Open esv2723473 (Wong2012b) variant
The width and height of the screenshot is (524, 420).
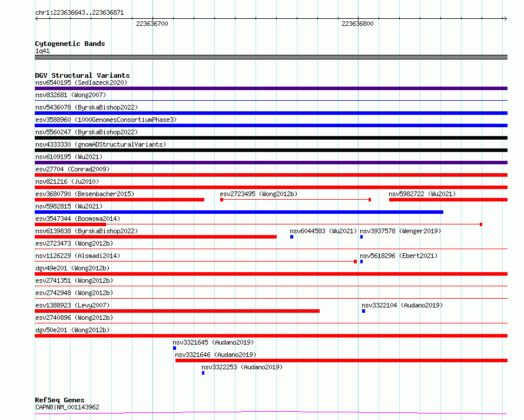click(74, 243)
